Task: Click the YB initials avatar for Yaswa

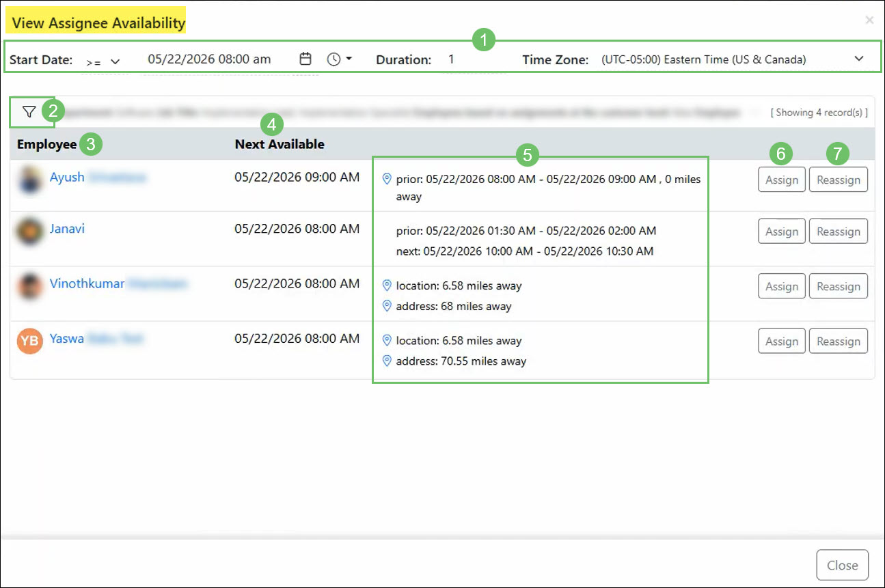Action: tap(30, 341)
